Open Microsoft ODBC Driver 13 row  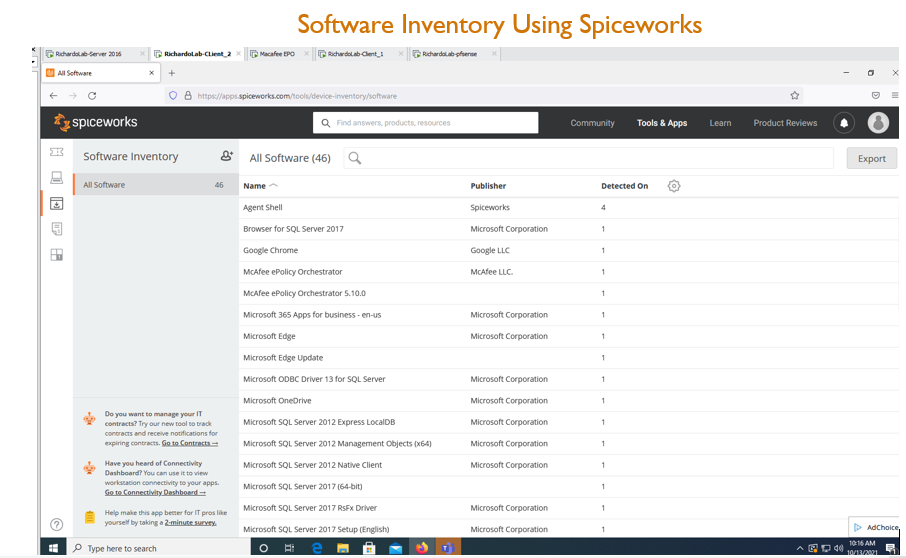[x=569, y=379]
